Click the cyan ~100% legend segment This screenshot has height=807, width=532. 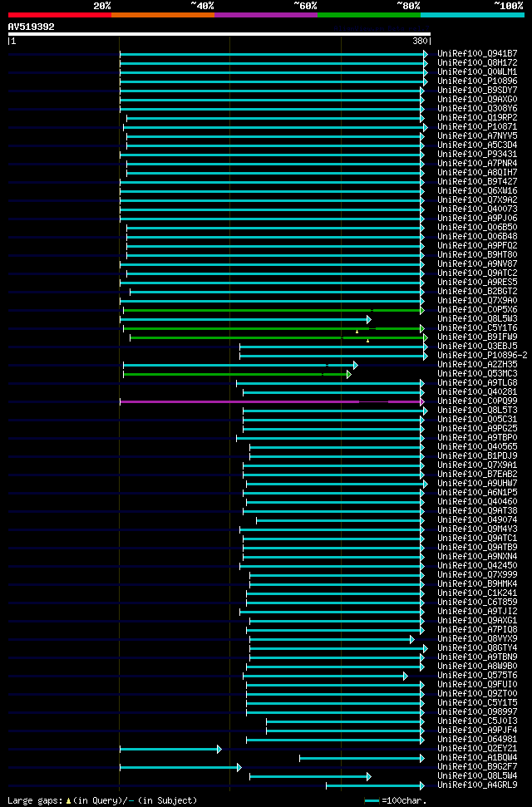(x=472, y=15)
